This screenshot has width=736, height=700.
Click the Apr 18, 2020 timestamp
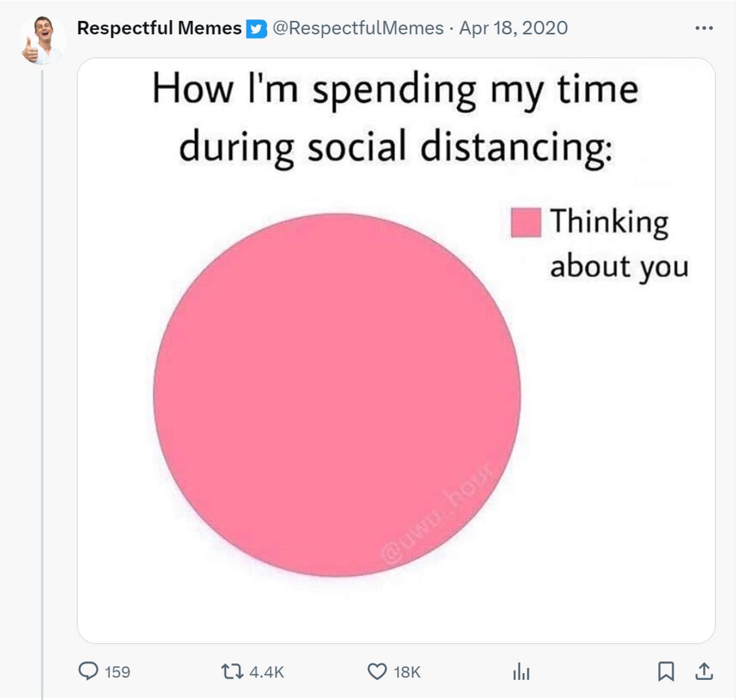[513, 28]
